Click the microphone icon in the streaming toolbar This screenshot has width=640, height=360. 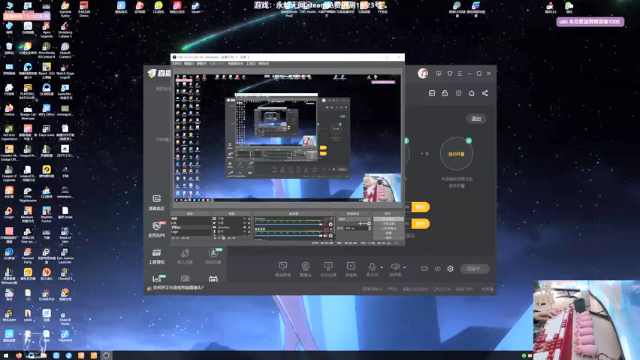point(372,267)
